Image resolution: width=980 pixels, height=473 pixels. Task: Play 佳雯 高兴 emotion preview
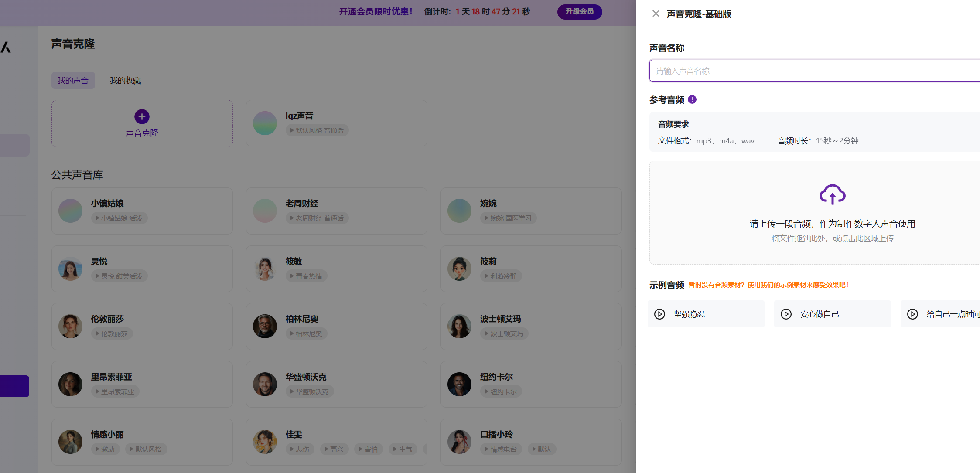pyautogui.click(x=334, y=449)
